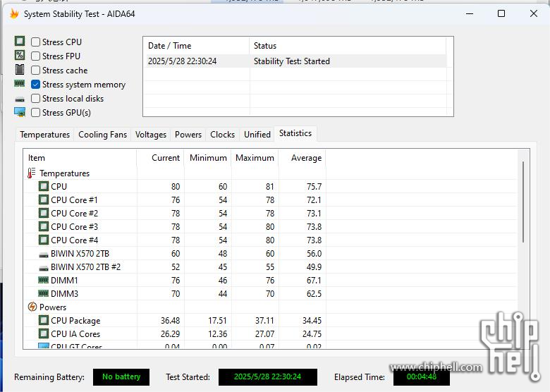Click the CPU average value 75.7

point(314,187)
